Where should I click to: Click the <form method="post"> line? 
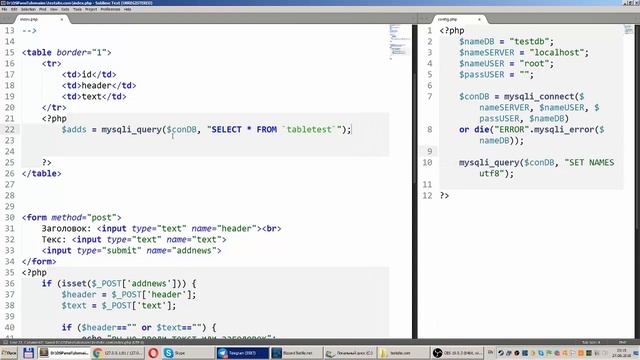tap(72, 218)
